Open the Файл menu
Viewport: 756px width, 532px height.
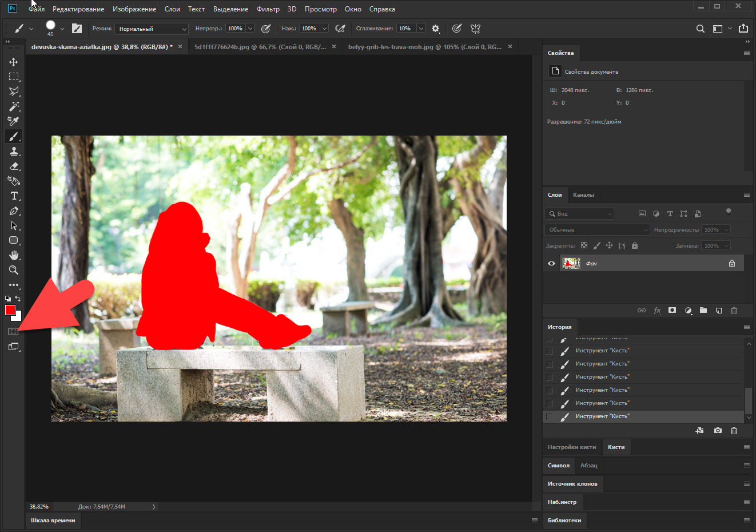(x=37, y=9)
